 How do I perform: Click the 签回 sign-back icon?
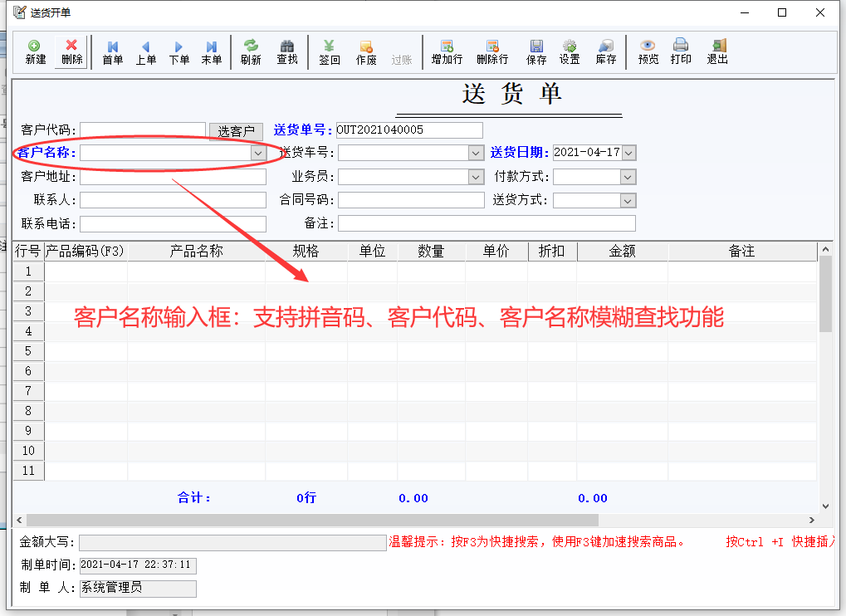coord(329,52)
